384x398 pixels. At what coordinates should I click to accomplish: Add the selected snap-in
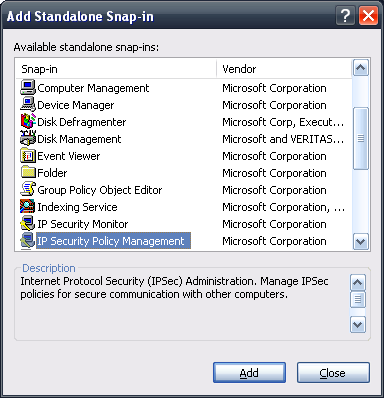[249, 373]
